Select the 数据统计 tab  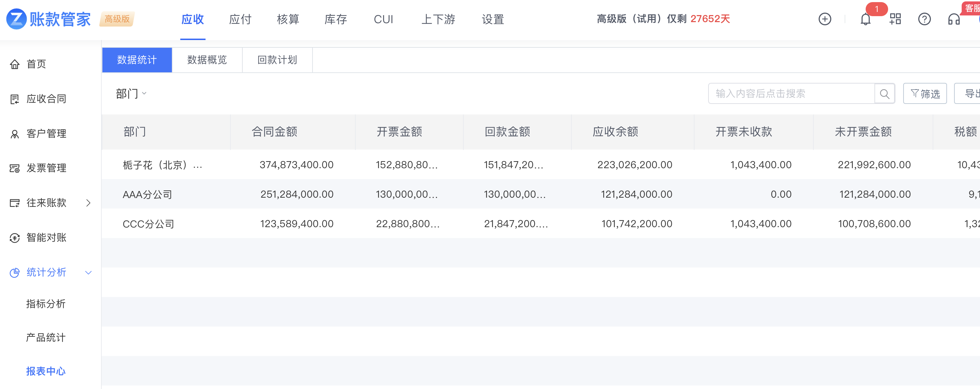tap(137, 60)
